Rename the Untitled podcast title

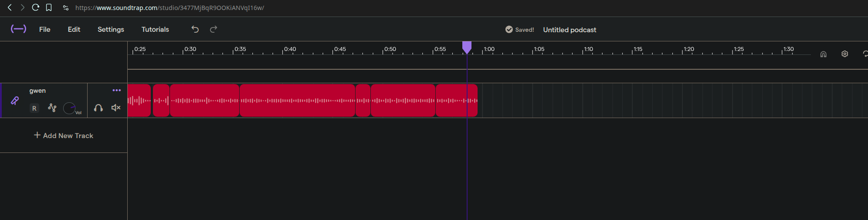570,30
